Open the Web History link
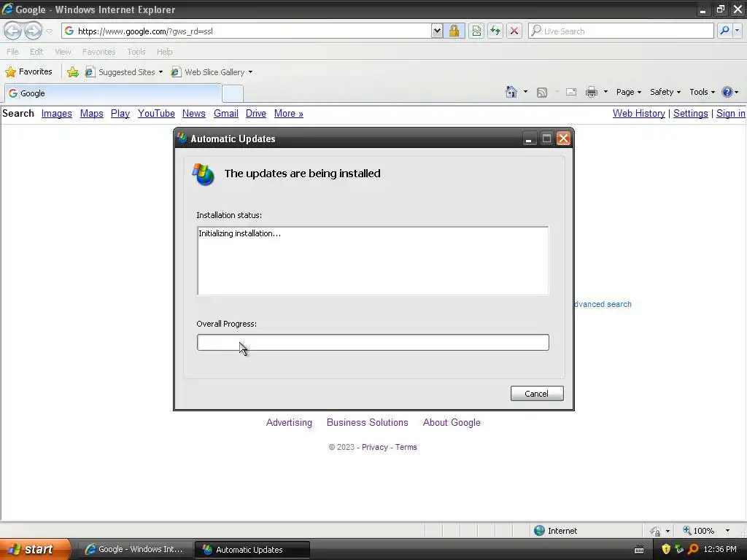This screenshot has width=747, height=560. [x=639, y=113]
